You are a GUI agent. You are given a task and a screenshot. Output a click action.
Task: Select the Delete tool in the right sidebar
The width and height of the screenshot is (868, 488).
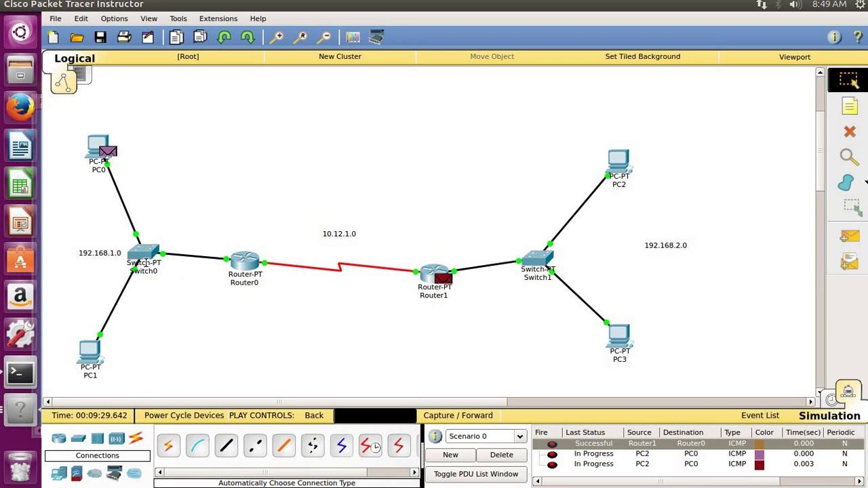coord(850,131)
